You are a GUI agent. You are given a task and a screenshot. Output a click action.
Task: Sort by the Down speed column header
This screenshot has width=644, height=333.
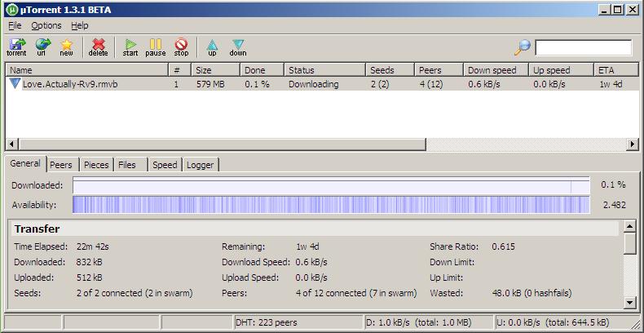click(496, 70)
